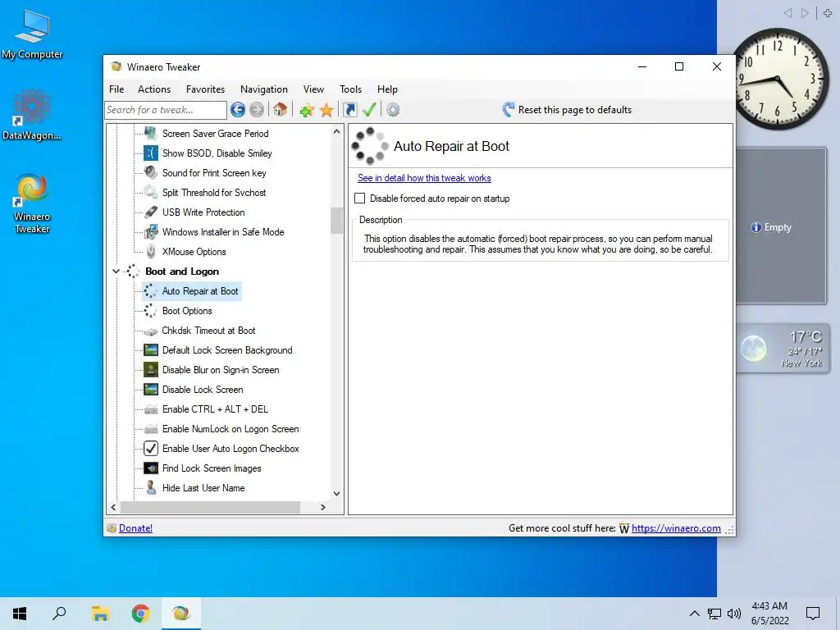Select Disable Blur on Sign-in Screen
The image size is (840, 630).
(x=221, y=370)
